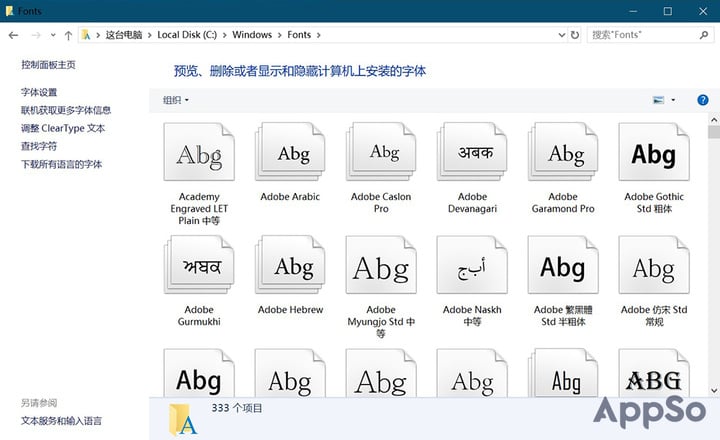Open 字体设置 in the sidebar
This screenshot has height=440, width=720.
39,92
